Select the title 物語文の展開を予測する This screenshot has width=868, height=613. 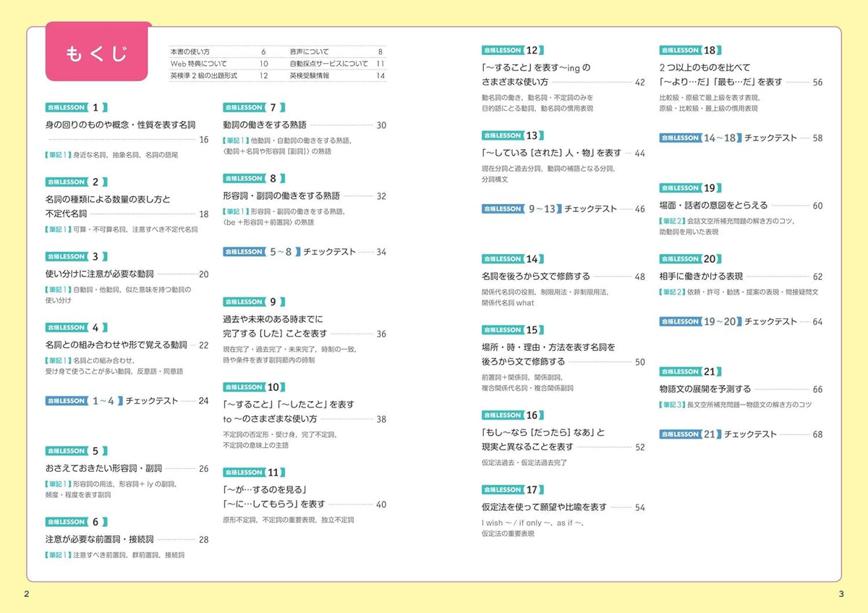pos(705,389)
